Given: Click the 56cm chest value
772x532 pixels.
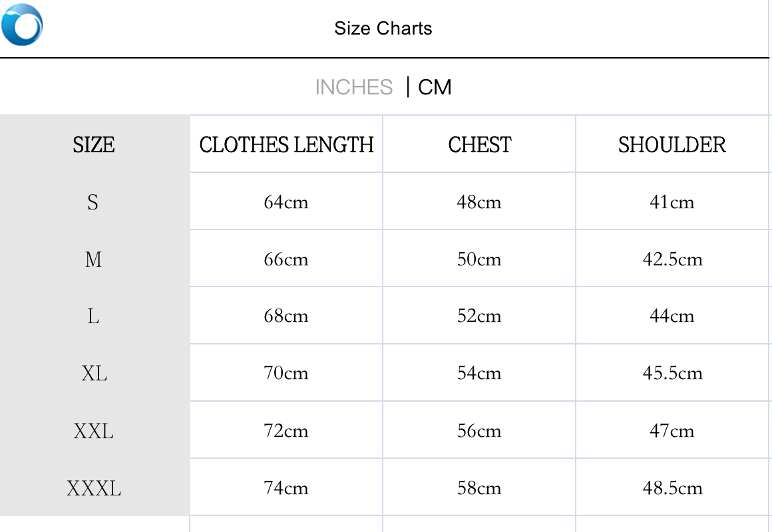Looking at the screenshot, I should pos(479,432).
